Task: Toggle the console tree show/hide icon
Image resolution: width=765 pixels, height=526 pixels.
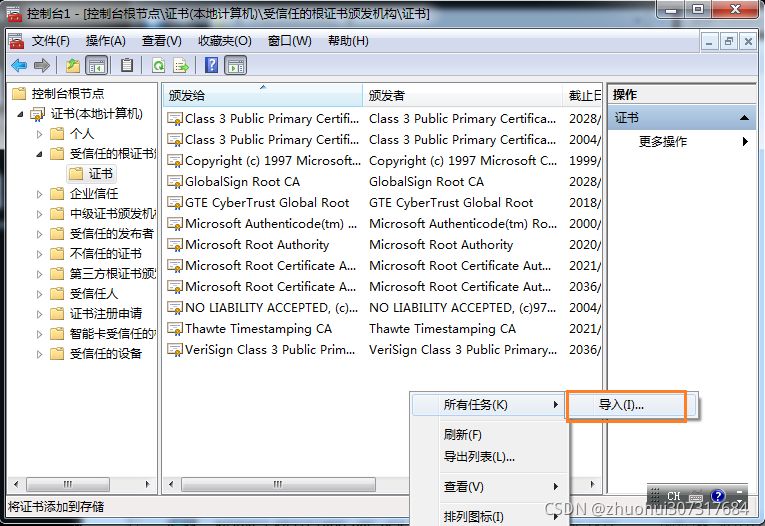Action: [97, 65]
